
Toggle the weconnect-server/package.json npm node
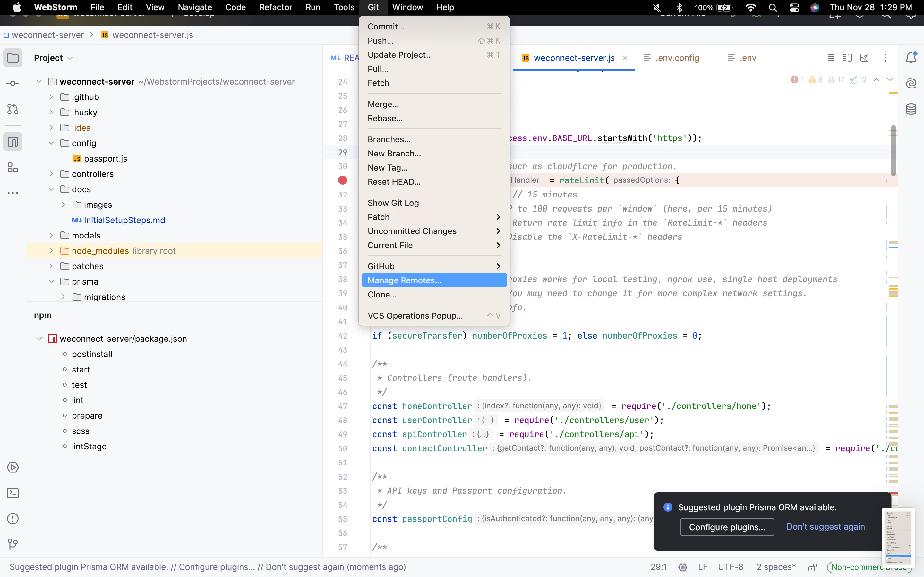[38, 339]
